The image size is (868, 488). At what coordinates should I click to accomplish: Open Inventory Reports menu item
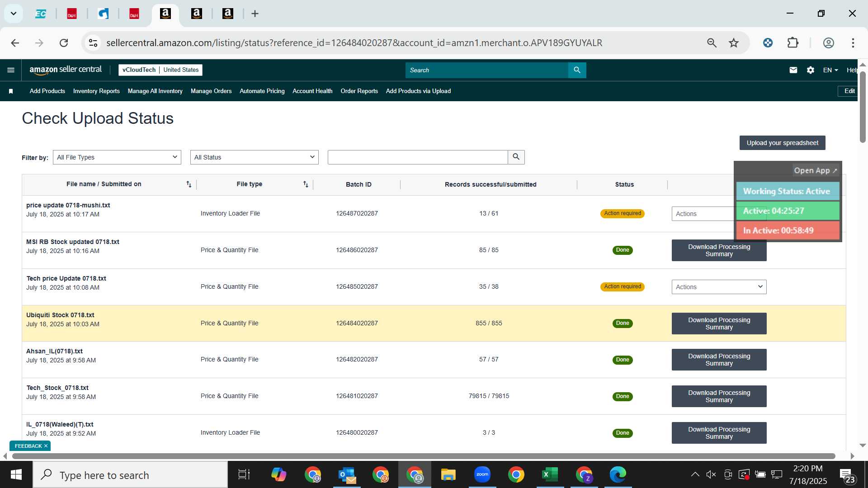tap(96, 91)
